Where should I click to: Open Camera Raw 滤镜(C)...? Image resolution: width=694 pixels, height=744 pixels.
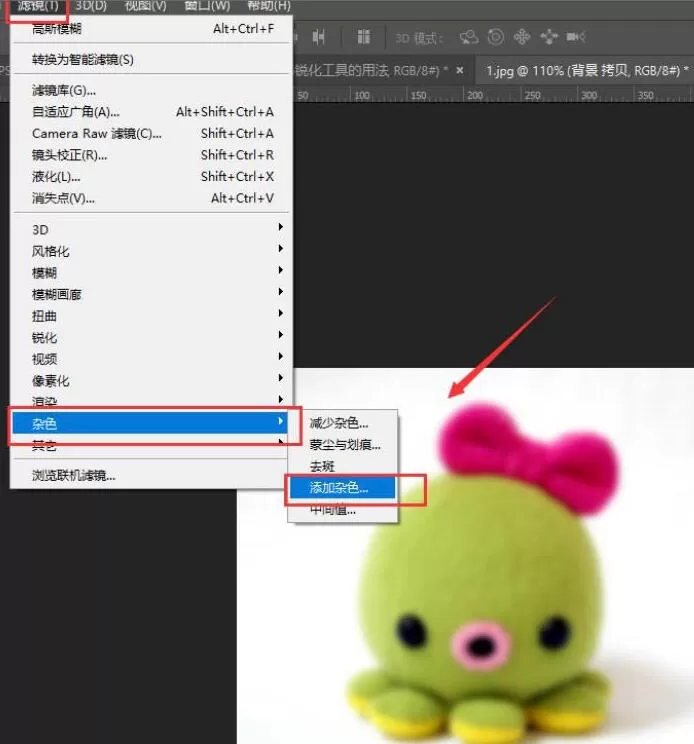[151, 134]
